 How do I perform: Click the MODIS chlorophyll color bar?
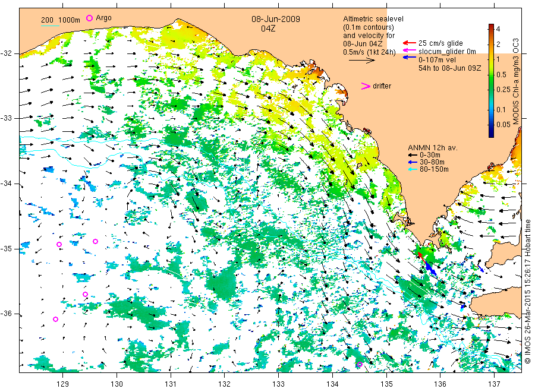click(491, 81)
